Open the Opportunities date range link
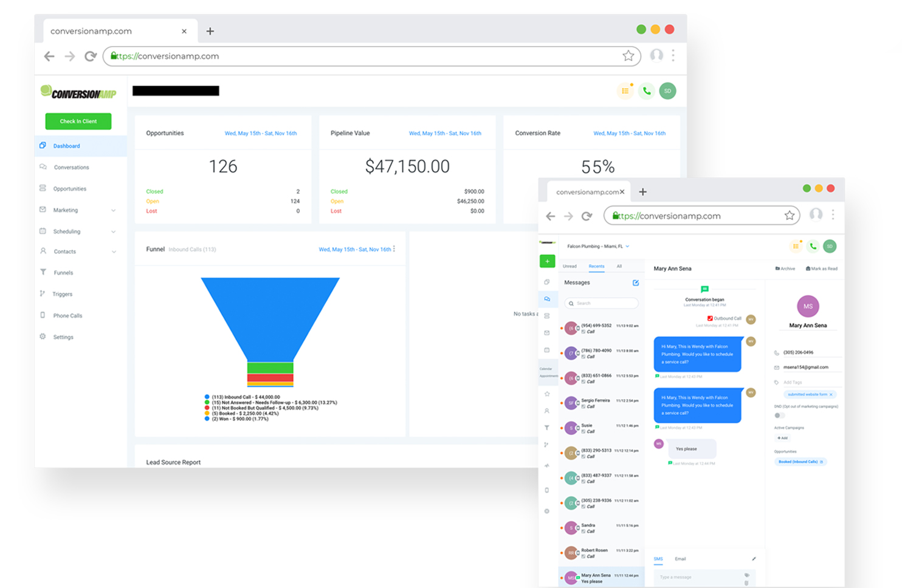 261,133
